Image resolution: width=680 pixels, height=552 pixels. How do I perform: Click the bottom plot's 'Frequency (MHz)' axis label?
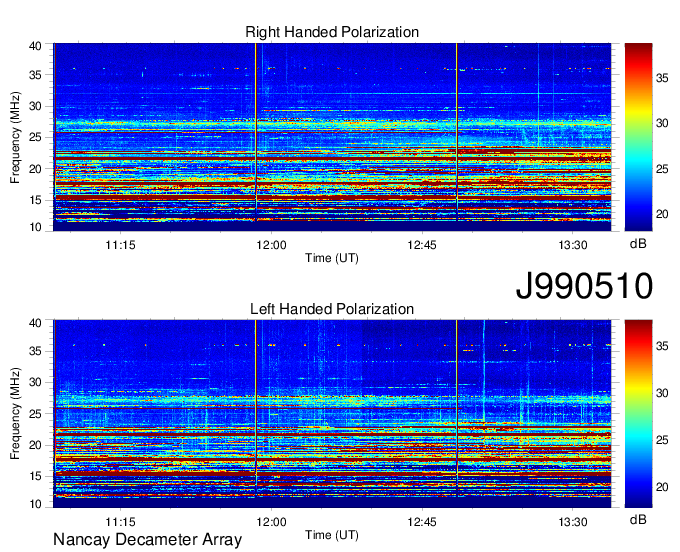click(15, 414)
